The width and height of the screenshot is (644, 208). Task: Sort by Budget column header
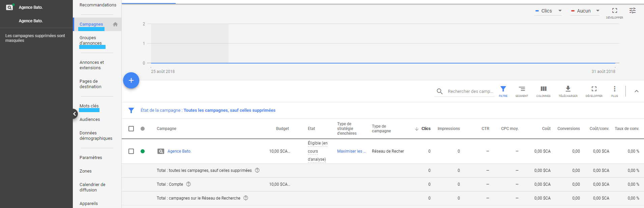pyautogui.click(x=283, y=129)
